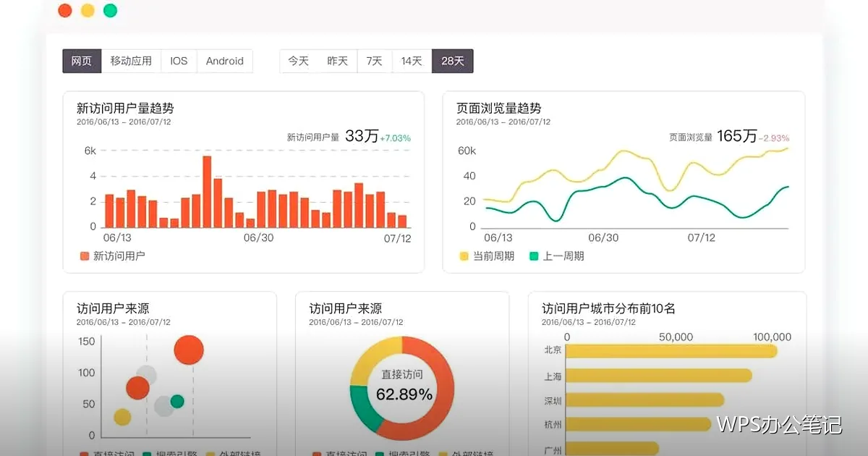Click the 62.89% donut center label
868x456 pixels.
click(x=404, y=394)
